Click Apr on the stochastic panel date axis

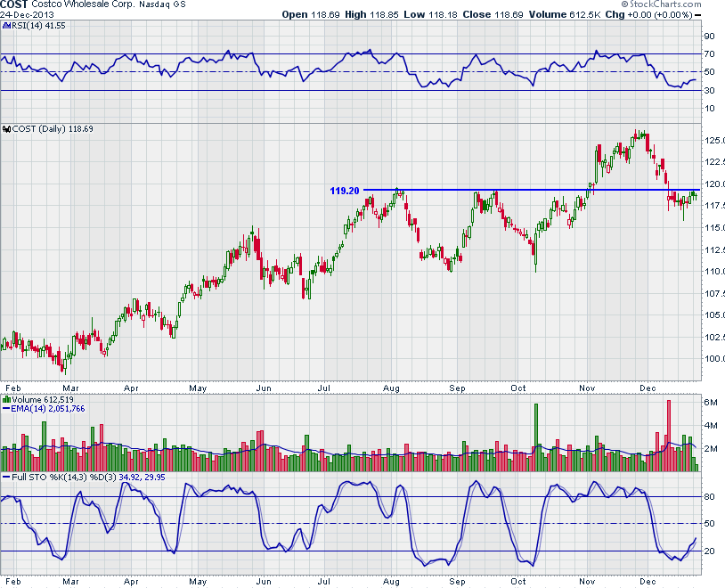point(131,582)
